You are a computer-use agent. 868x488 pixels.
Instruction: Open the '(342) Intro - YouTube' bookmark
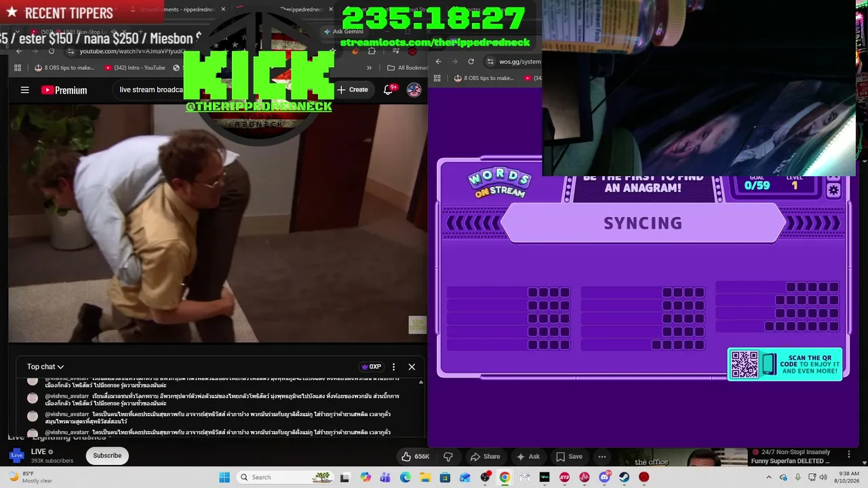point(135,68)
